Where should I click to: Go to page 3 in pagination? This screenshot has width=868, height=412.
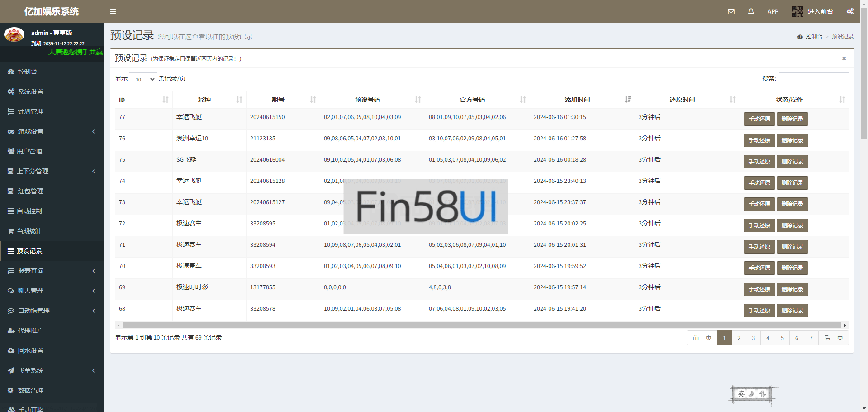[753, 338]
